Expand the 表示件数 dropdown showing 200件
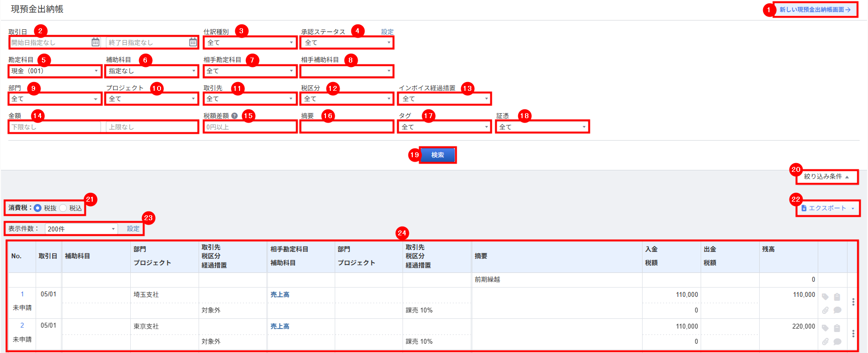Viewport: 868px width, 353px height. 81,229
